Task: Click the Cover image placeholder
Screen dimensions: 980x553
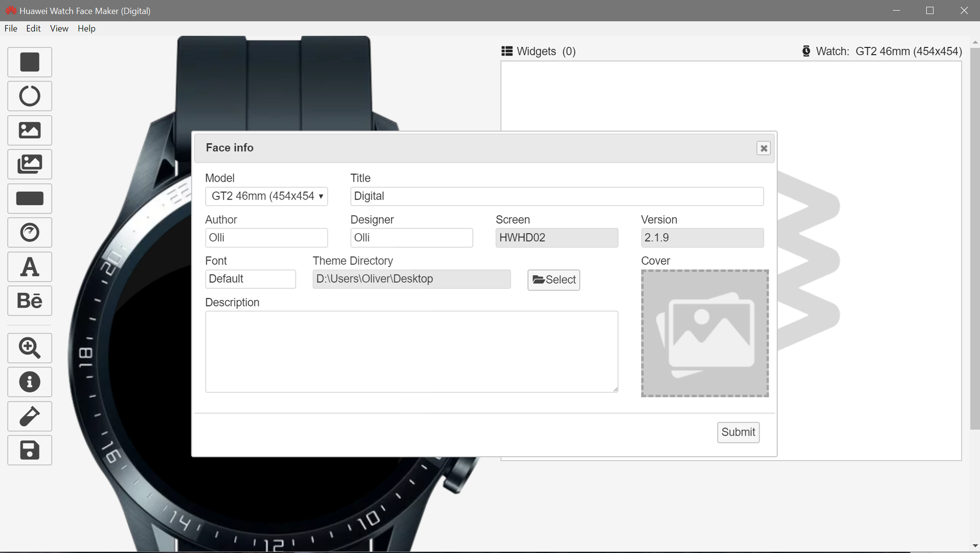Action: coord(705,334)
